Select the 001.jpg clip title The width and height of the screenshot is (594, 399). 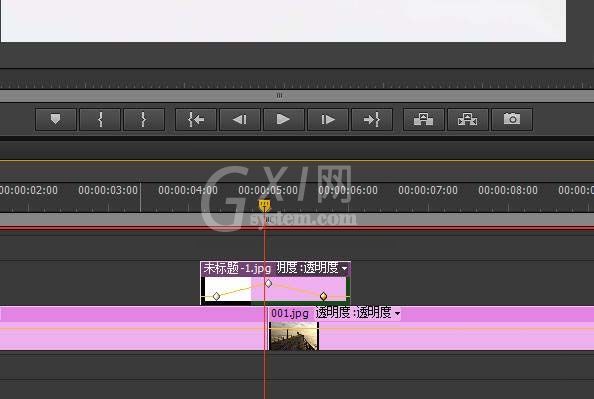[290, 313]
